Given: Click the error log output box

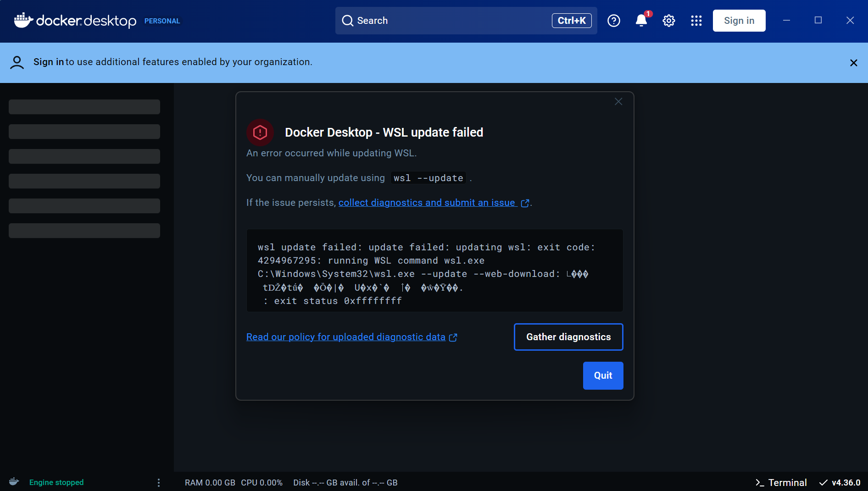Looking at the screenshot, I should [434, 270].
